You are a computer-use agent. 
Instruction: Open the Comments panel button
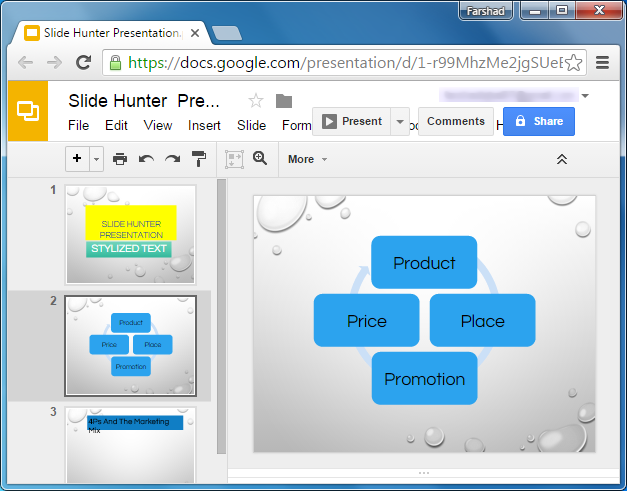point(455,122)
